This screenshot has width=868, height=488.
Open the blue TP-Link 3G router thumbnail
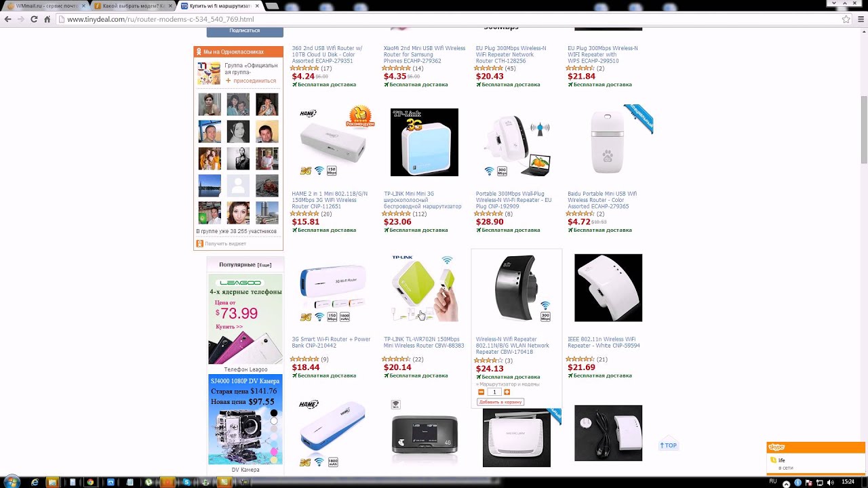[x=425, y=142]
